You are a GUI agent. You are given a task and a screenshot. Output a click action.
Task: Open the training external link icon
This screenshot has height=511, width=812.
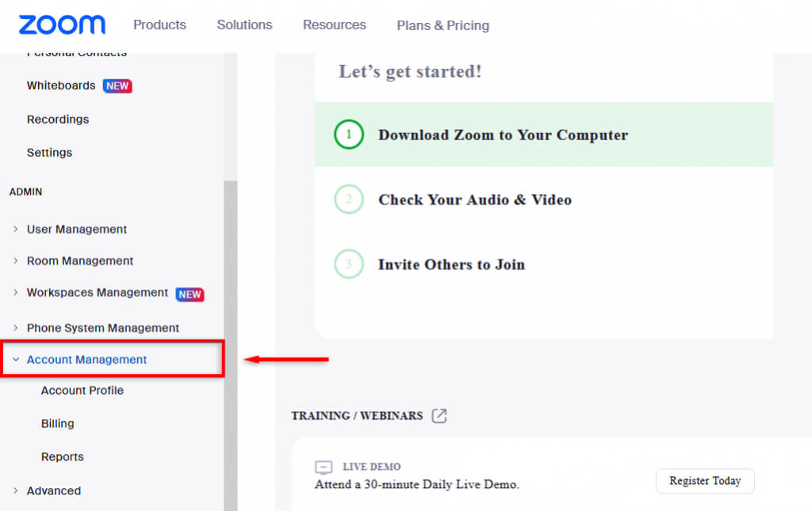click(439, 416)
